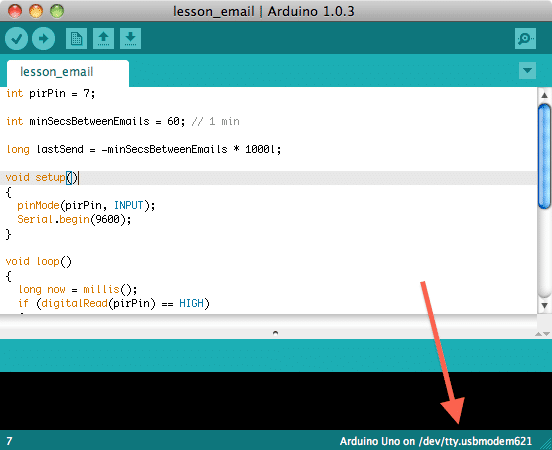Save the sketch with the down-arrow icon
552x450 pixels.
[x=130, y=38]
